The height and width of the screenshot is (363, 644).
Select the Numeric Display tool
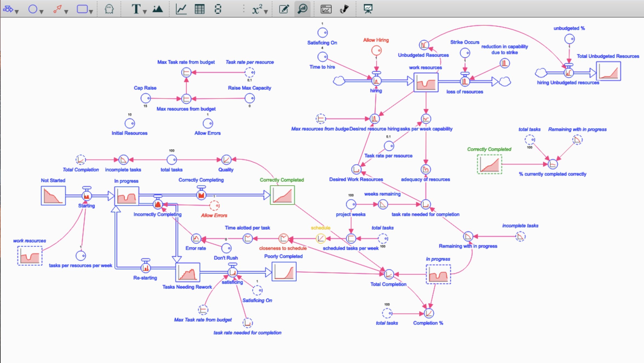point(218,9)
